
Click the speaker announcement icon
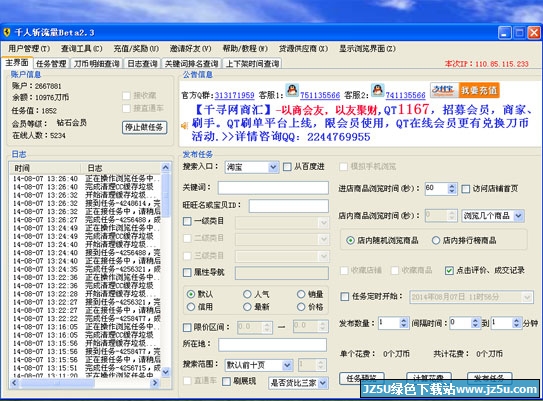pos(184,126)
